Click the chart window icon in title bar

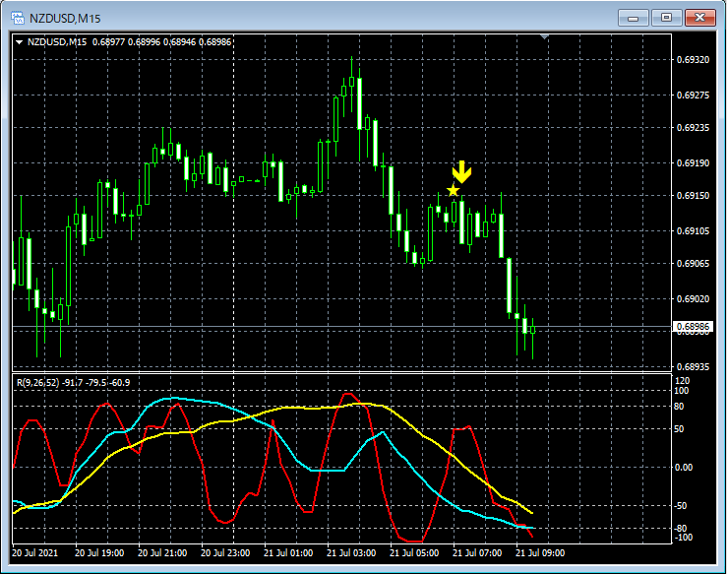[18, 18]
